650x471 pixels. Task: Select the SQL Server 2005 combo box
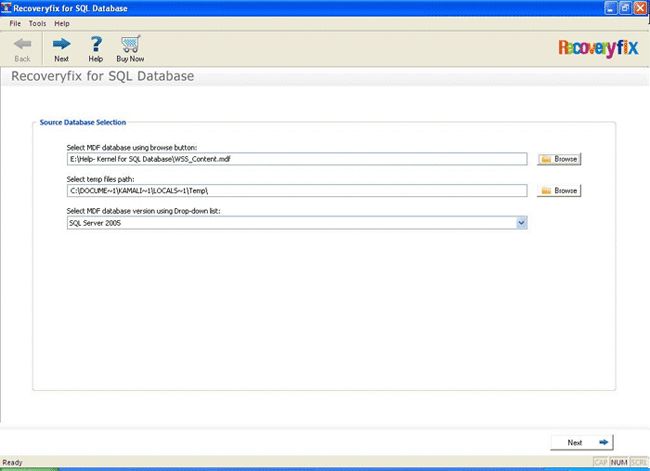(x=290, y=222)
